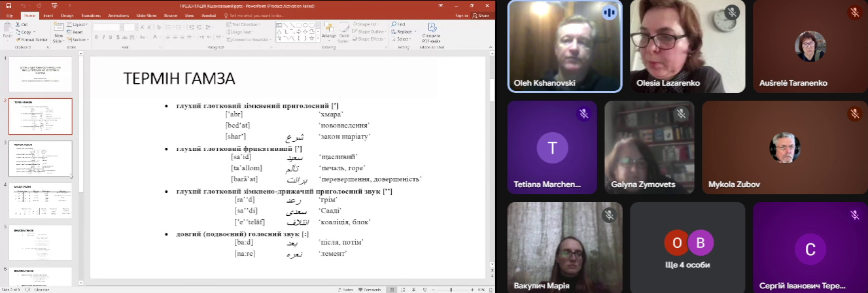Image resolution: width=868 pixels, height=293 pixels.
Task: Click Sign in at top of PowerPoint
Action: (461, 15)
